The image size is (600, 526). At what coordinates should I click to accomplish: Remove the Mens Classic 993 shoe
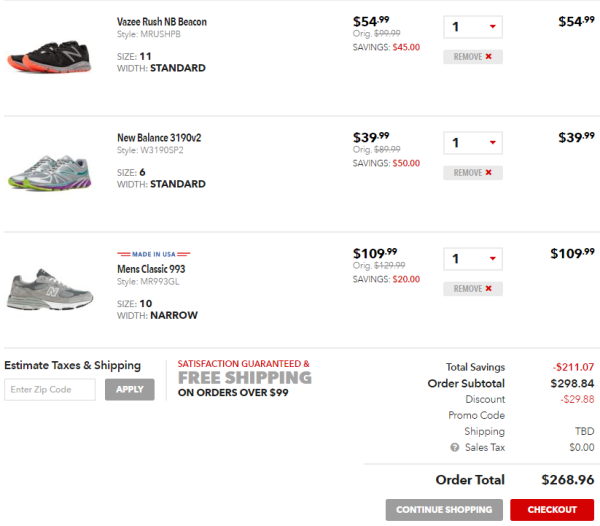[x=473, y=288]
